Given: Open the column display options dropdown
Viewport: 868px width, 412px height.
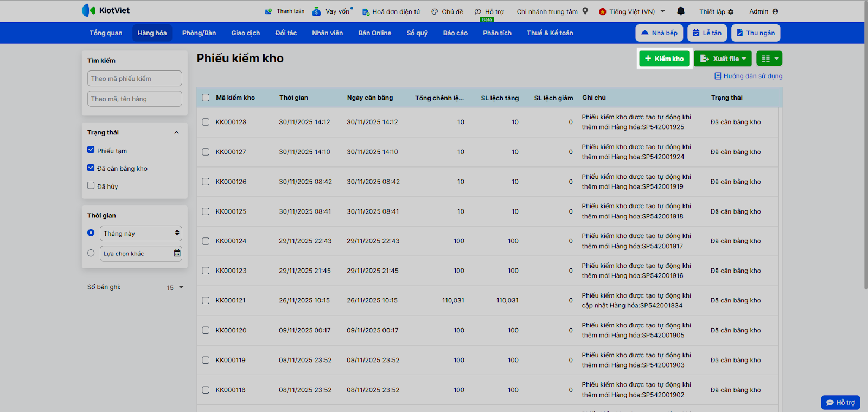Looking at the screenshot, I should click(769, 59).
